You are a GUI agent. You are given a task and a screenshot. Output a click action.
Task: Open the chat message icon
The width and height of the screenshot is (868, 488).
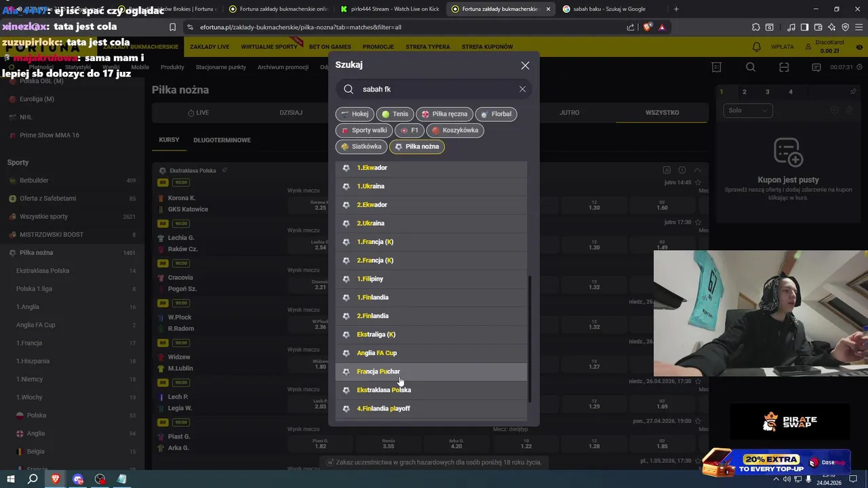pos(816,67)
